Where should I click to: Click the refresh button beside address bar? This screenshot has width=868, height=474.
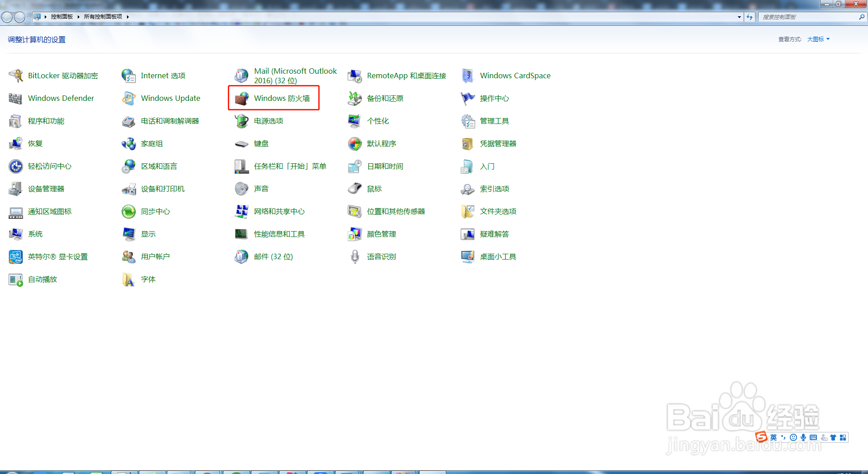[x=750, y=17]
